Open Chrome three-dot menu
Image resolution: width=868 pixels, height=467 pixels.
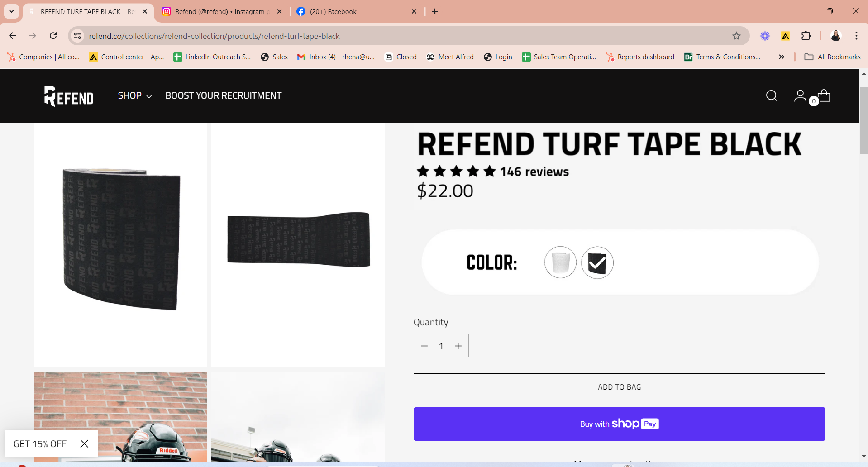[856, 36]
